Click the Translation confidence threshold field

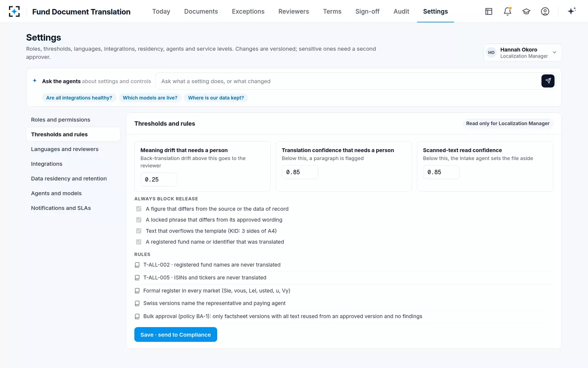(x=300, y=172)
